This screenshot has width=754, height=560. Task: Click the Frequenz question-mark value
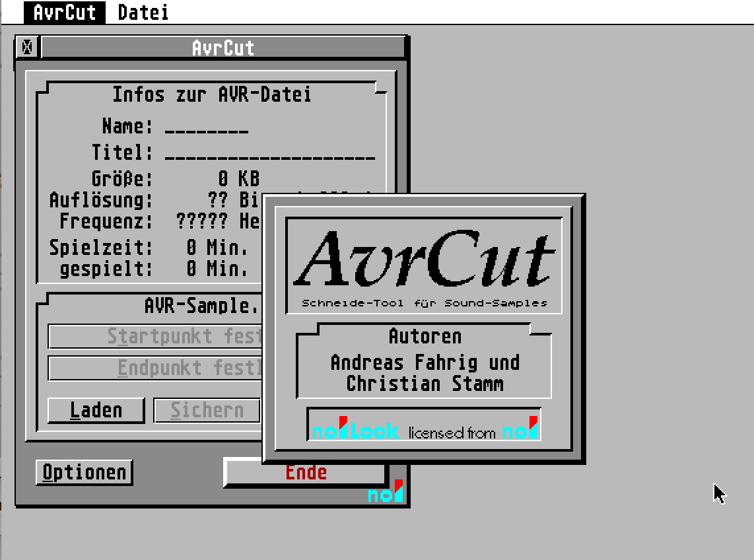click(201, 221)
